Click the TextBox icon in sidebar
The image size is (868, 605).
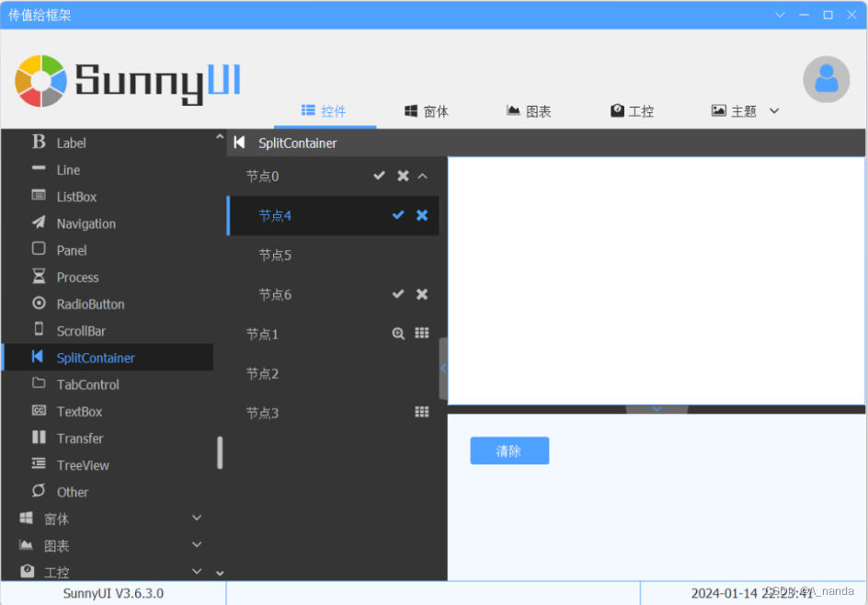coord(39,410)
